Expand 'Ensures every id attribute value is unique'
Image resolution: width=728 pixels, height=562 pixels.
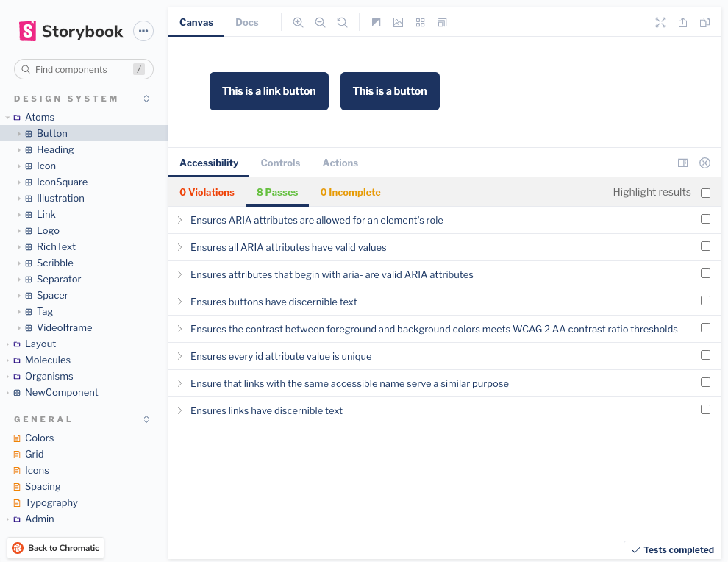(x=179, y=356)
